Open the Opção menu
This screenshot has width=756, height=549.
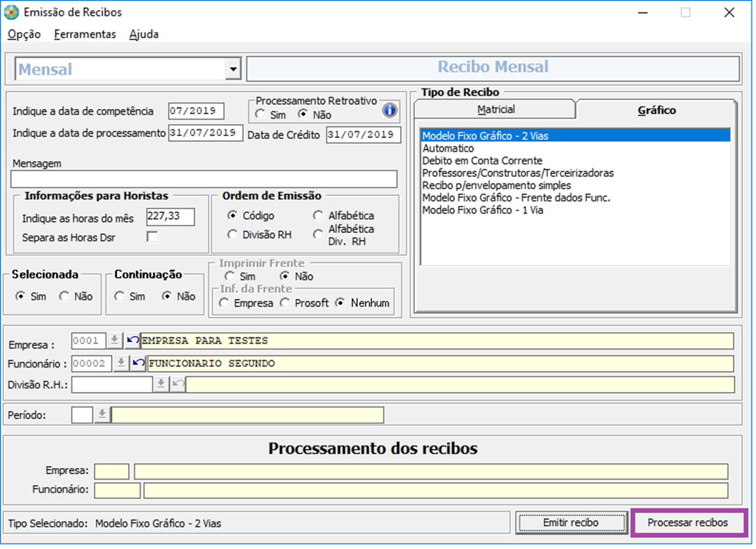tap(24, 34)
